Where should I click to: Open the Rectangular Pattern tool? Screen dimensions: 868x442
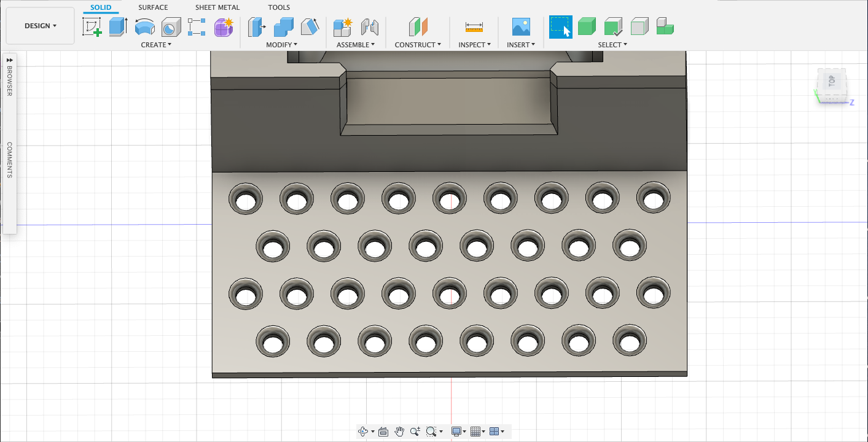(x=197, y=27)
